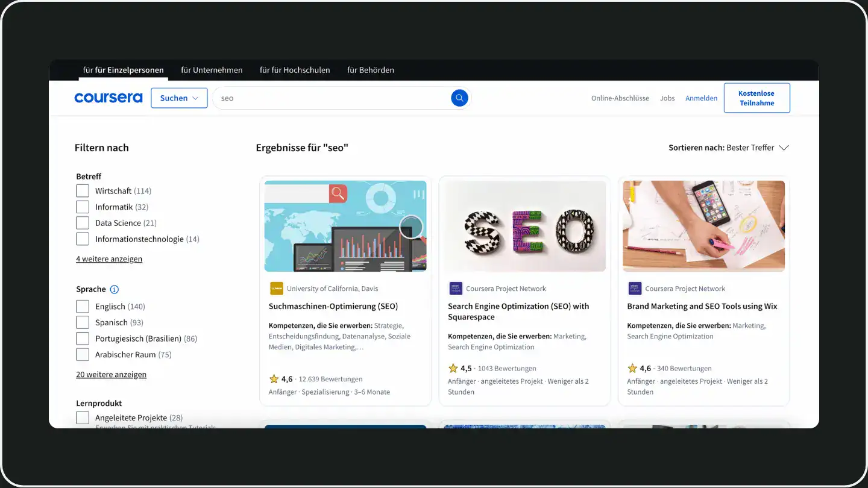
Task: Click the blue search magnifier button
Action: (459, 98)
